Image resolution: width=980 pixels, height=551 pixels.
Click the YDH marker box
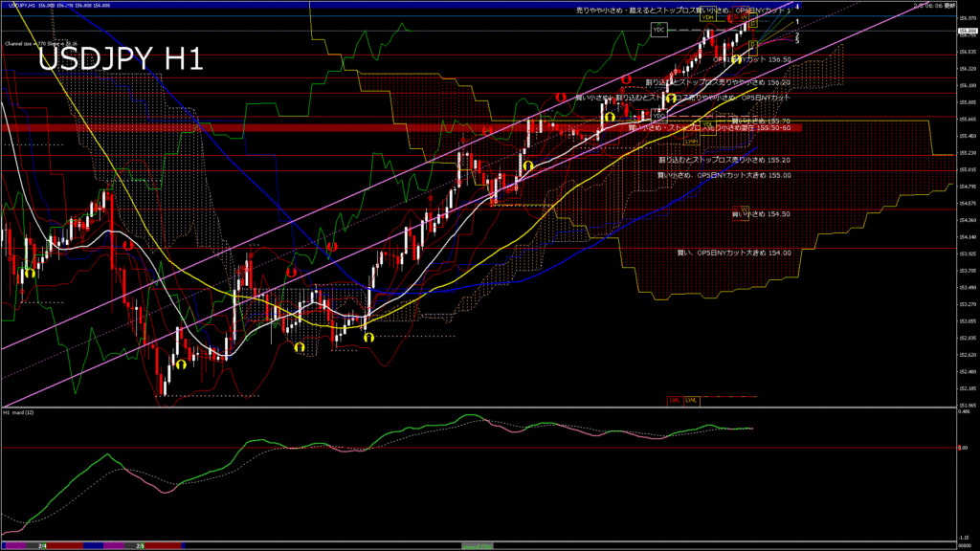click(708, 17)
